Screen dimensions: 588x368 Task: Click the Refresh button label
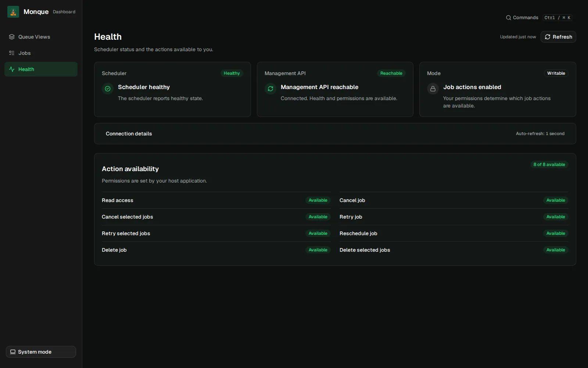tap(562, 37)
